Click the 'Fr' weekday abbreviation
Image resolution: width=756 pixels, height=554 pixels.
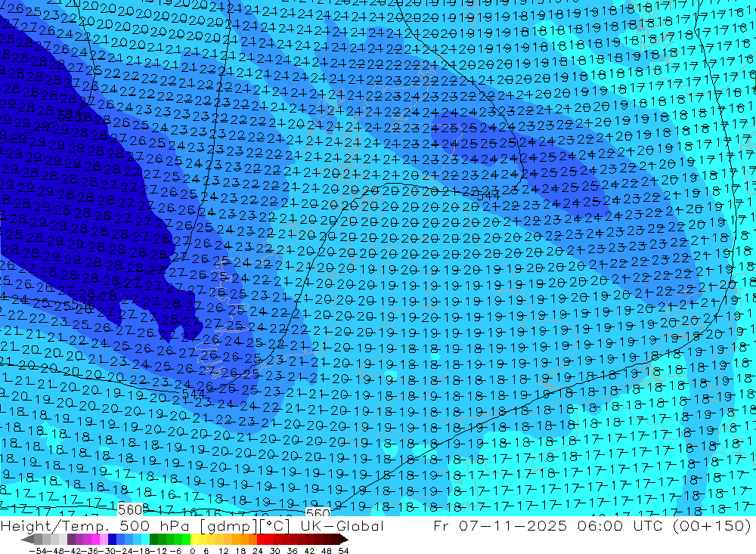(442, 525)
